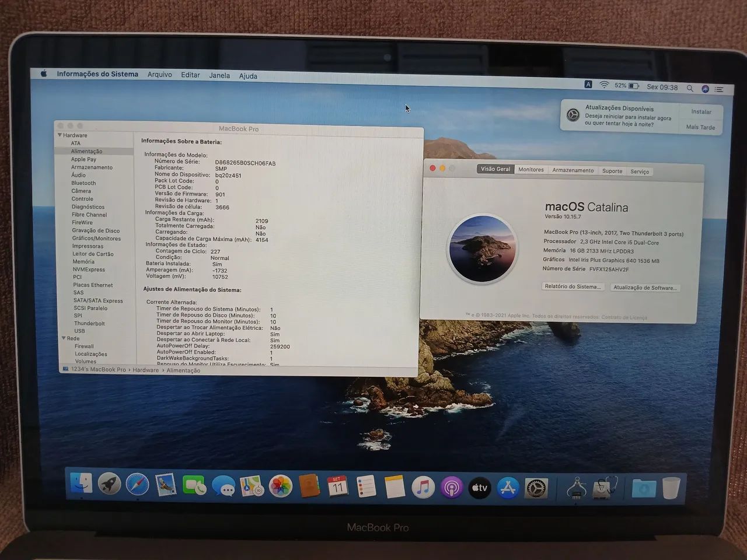Select the Visão Geral tab
The image size is (747, 560).
tap(495, 169)
